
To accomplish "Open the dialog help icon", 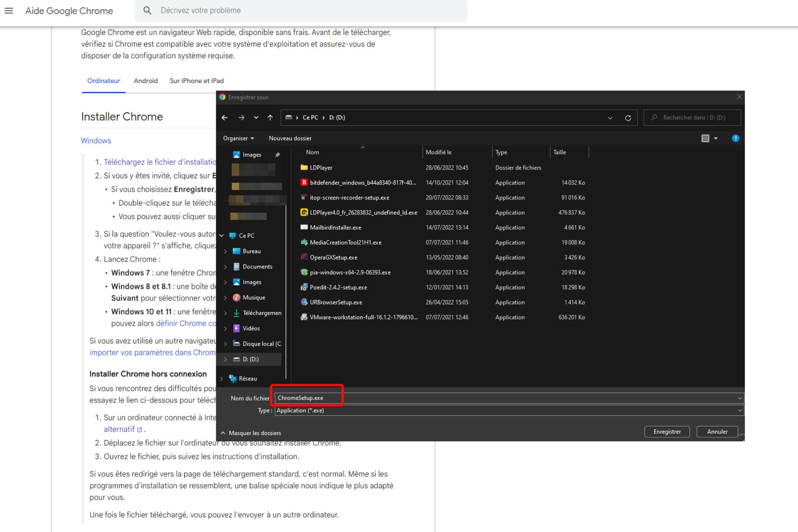I will 735,138.
